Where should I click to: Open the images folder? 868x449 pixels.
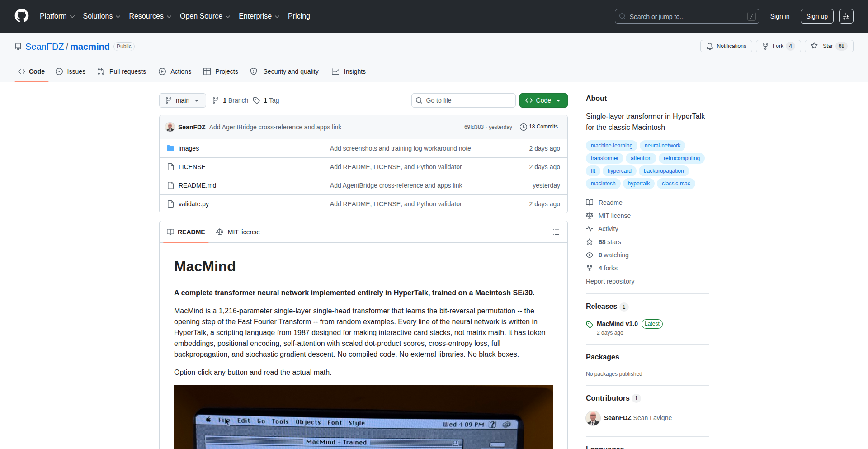[189, 148]
